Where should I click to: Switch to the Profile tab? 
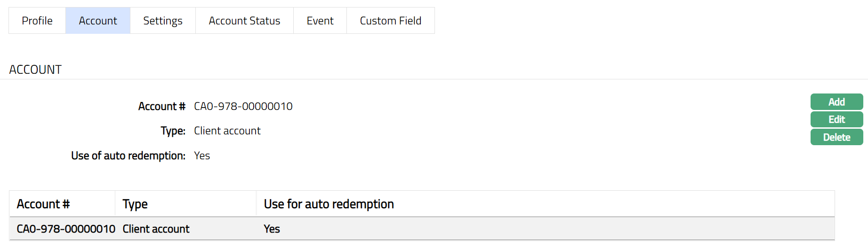pyautogui.click(x=37, y=21)
